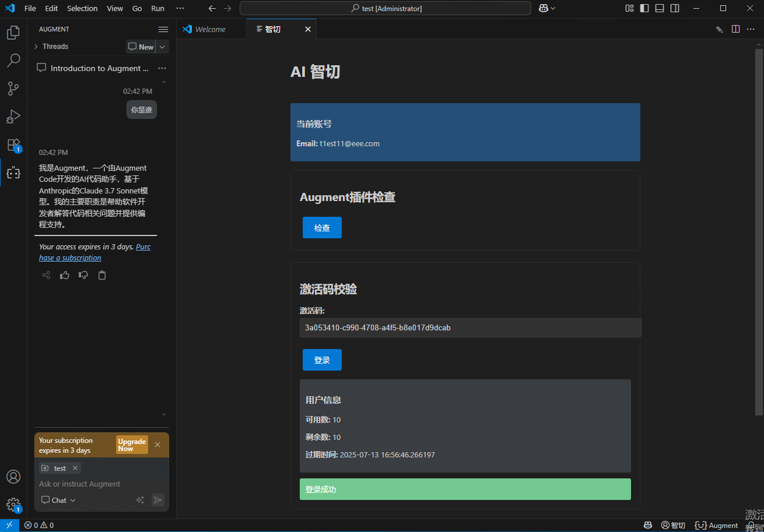Open more actions for Introduction thread
This screenshot has width=764, height=532.
click(x=162, y=68)
